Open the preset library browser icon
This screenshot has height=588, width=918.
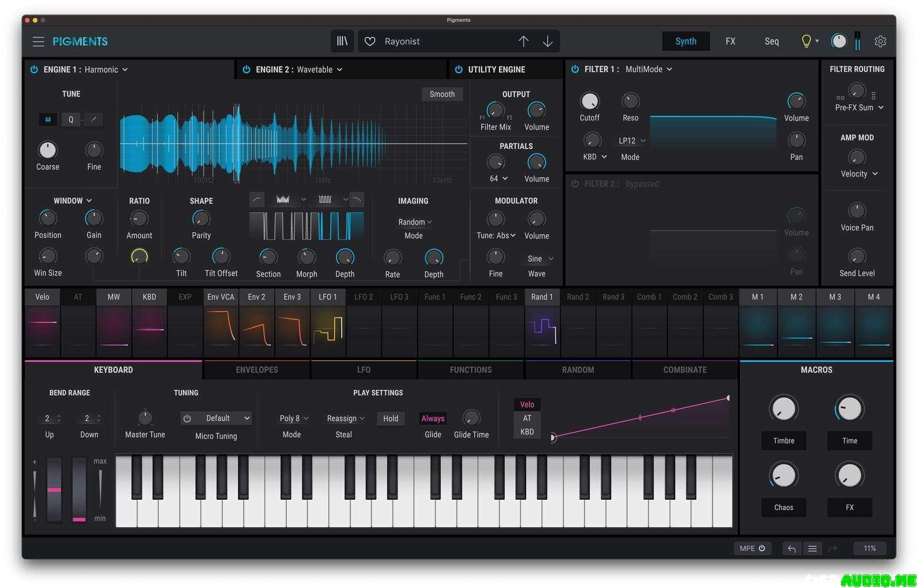[x=342, y=41]
